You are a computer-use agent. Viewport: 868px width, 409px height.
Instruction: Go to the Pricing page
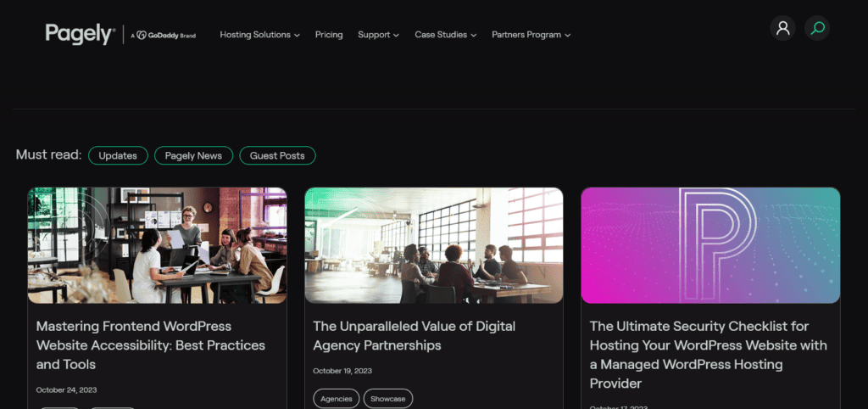tap(329, 35)
